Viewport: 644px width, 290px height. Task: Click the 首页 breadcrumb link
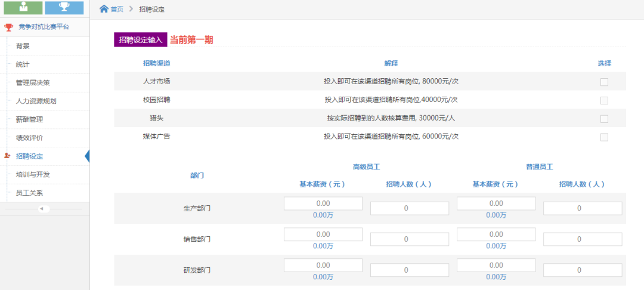point(117,9)
